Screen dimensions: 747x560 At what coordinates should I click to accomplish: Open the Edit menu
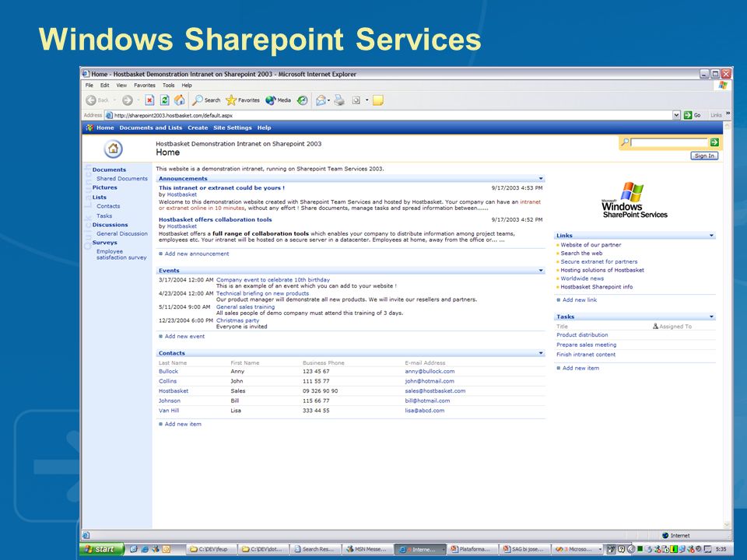(x=105, y=86)
